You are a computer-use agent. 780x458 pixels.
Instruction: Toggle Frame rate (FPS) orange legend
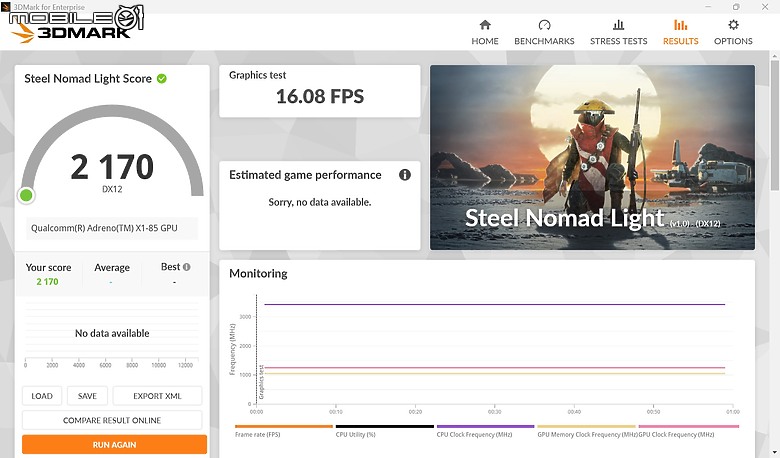tap(284, 431)
